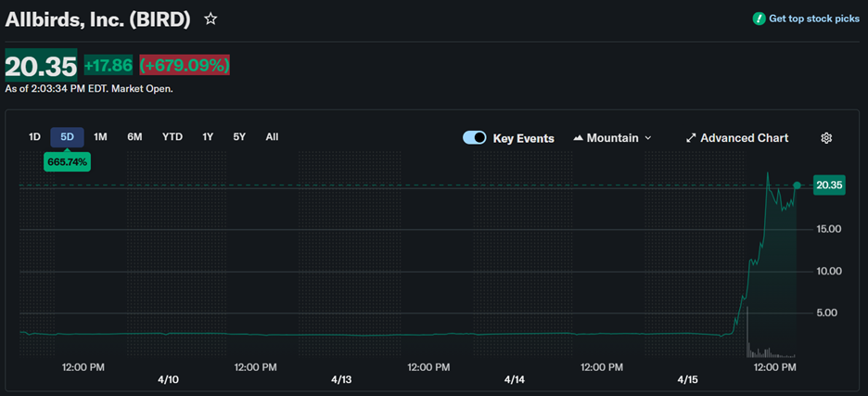Click the green Get top stock picks icon
This screenshot has height=396, width=868.
point(759,19)
